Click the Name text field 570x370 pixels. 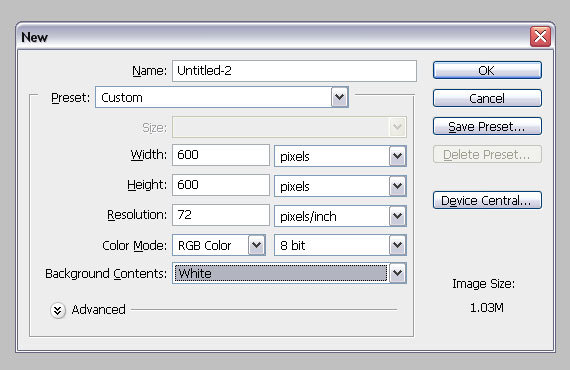[x=294, y=71]
